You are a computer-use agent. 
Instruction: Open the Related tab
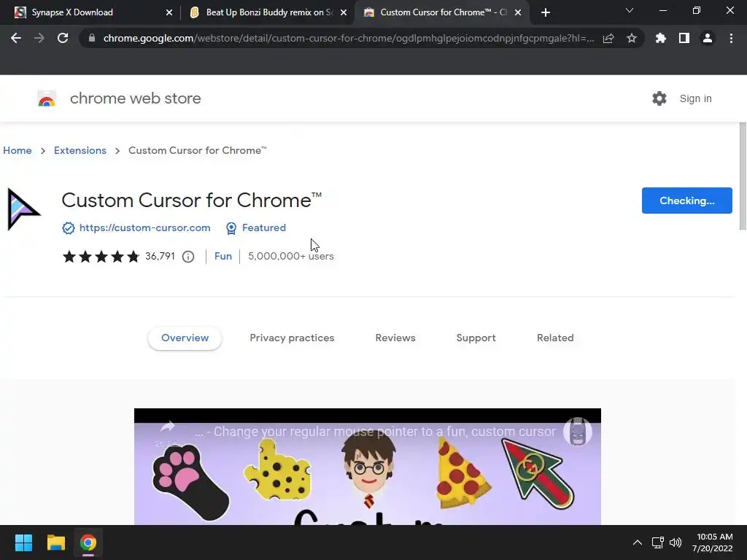point(555,338)
